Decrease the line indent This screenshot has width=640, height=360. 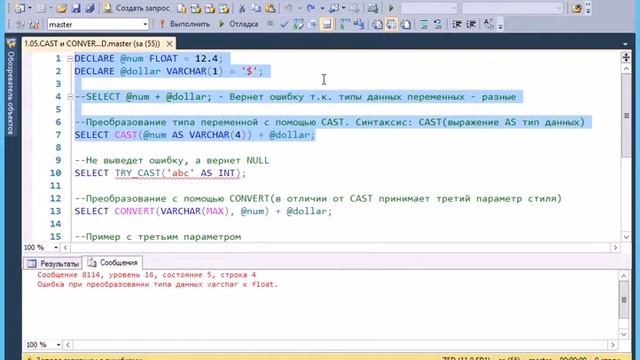click(x=457, y=24)
